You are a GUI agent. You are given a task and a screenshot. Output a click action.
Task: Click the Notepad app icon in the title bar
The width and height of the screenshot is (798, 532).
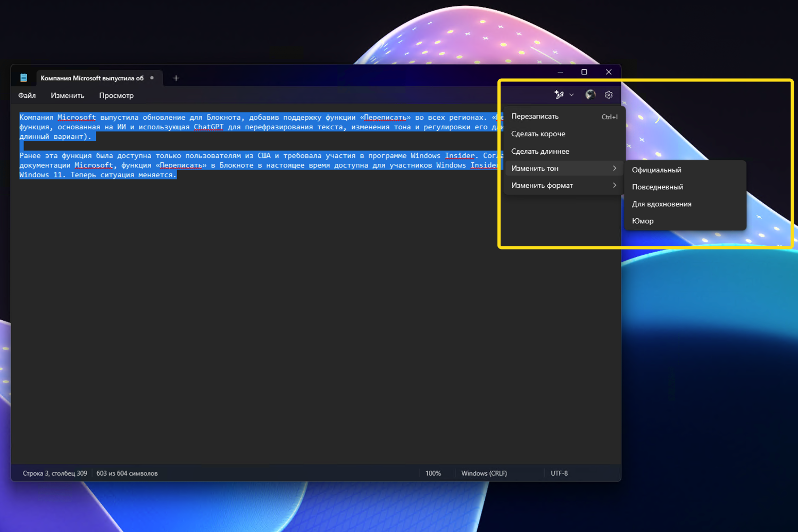[23, 78]
